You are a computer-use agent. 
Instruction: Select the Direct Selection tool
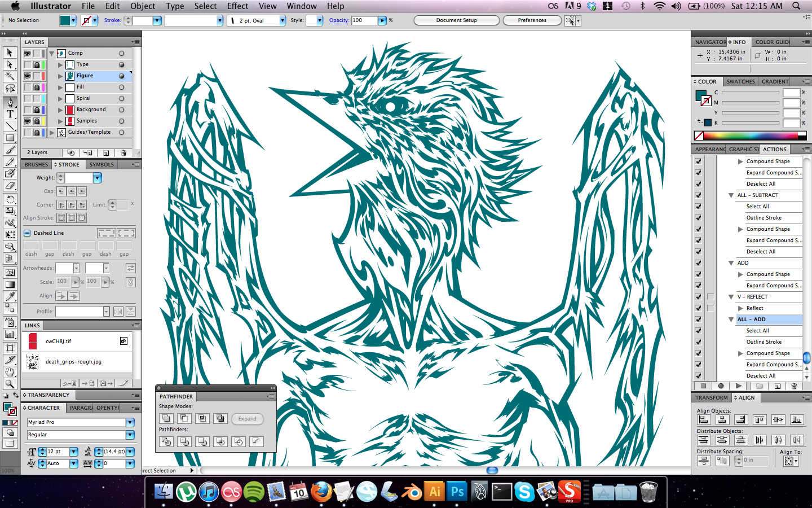click(10, 64)
